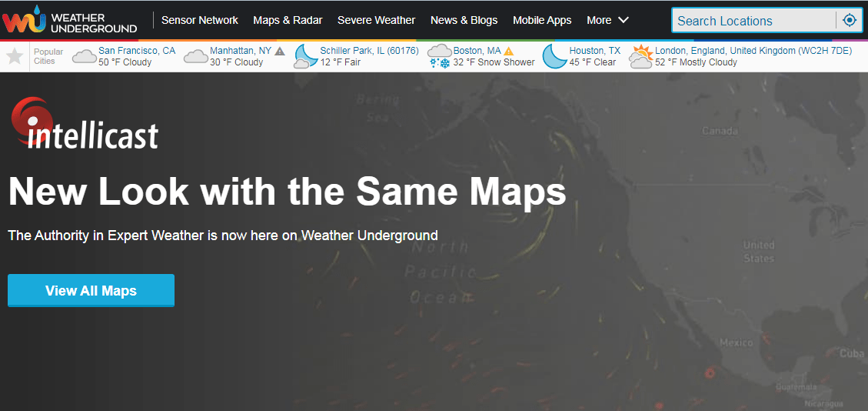Click Boston snow shower weather icon
Image resolution: width=868 pixels, height=411 pixels.
[x=440, y=57]
